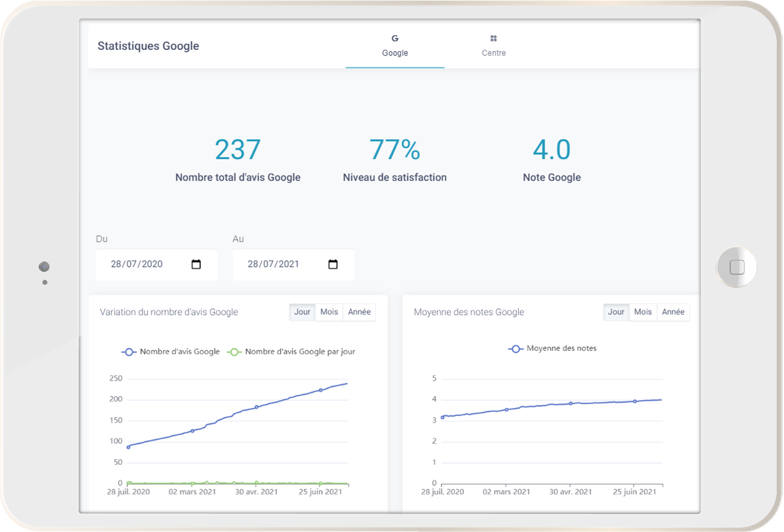The width and height of the screenshot is (784, 532).
Task: Click the 4.0 Note Google figure
Action: pos(552,150)
